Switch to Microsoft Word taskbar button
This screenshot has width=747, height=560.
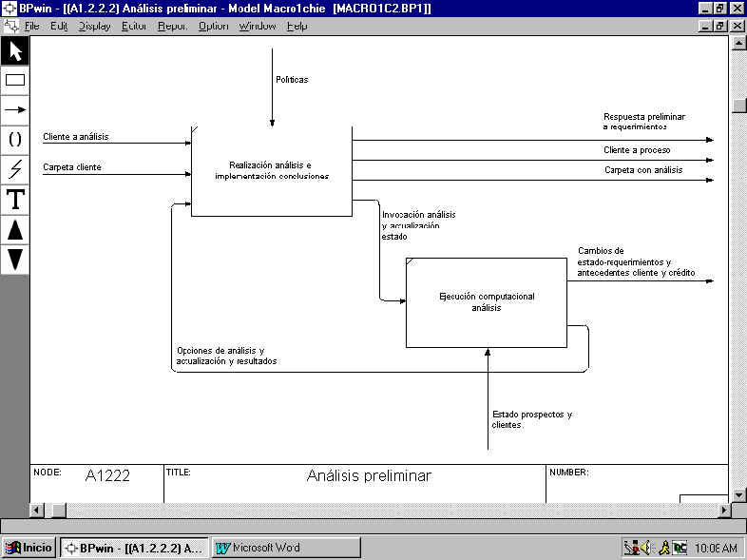point(286,548)
